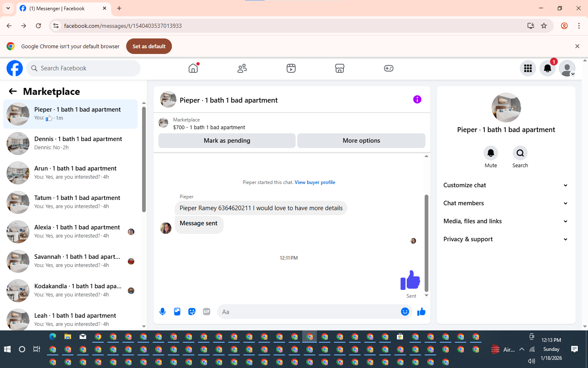The image size is (588, 368).
Task: Open the notifications bell
Action: (548, 68)
